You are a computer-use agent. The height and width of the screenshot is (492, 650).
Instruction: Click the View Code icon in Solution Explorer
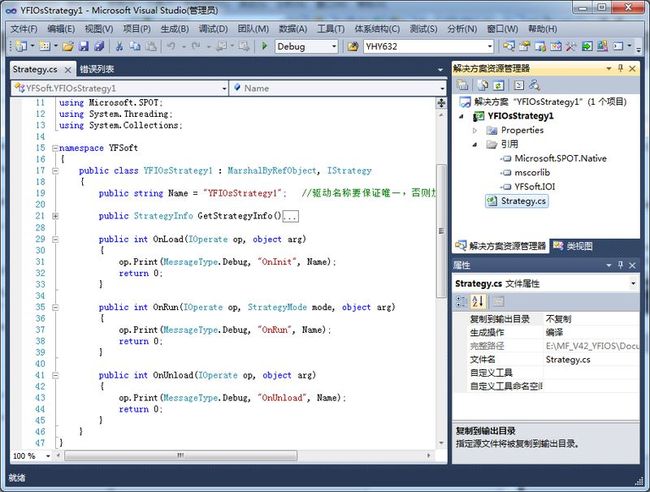click(x=519, y=85)
